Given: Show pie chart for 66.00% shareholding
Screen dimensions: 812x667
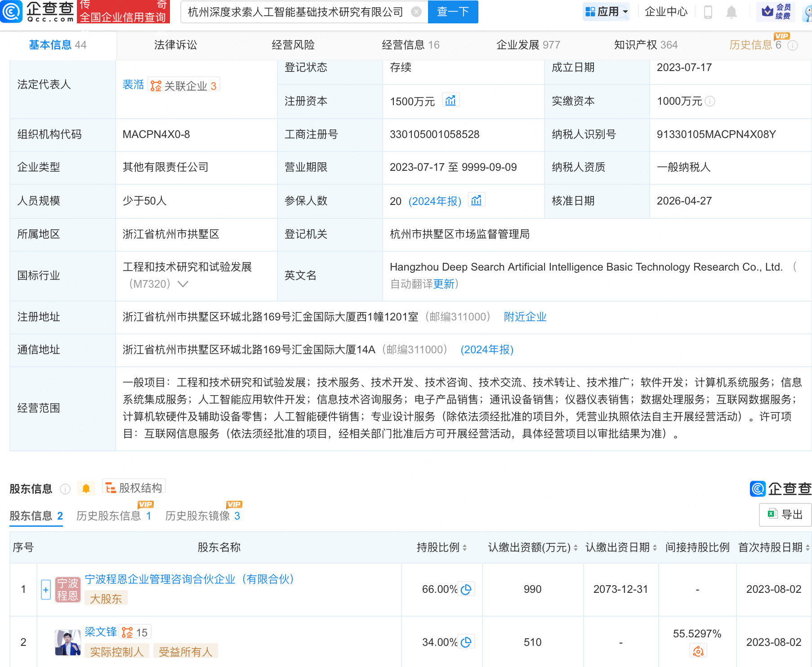Looking at the screenshot, I should (466, 589).
